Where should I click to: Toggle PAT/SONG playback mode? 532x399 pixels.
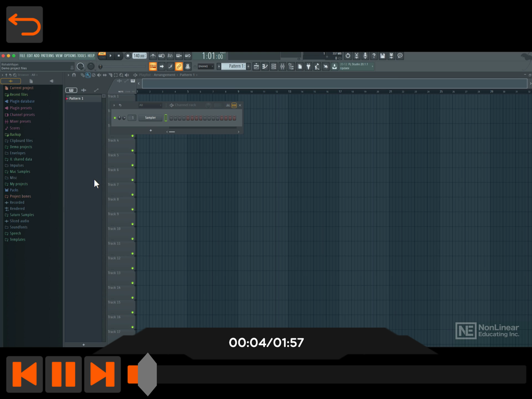coord(102,55)
